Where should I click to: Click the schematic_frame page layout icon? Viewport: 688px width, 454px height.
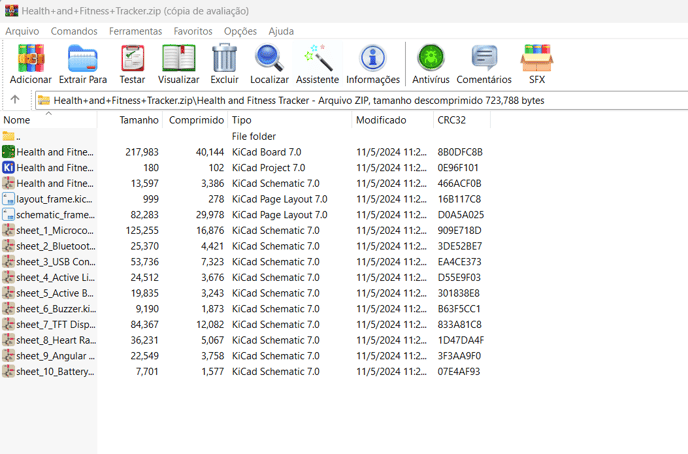pos(8,215)
